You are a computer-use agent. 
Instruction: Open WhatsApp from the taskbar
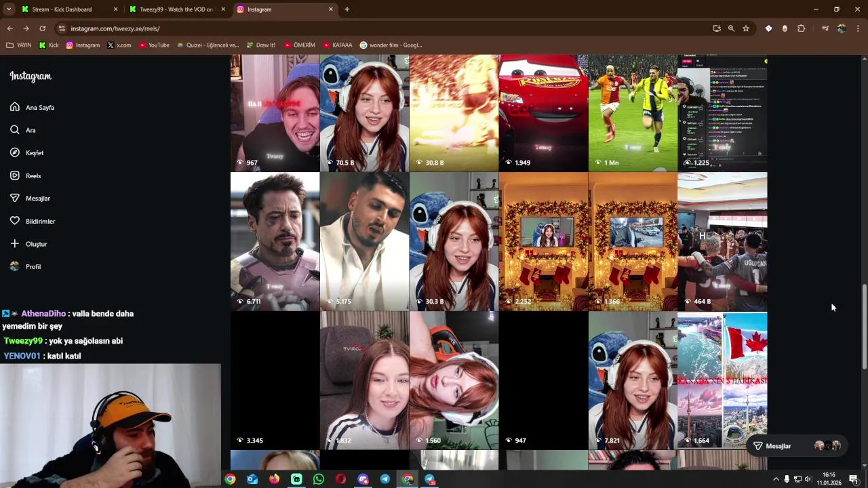pyautogui.click(x=319, y=479)
